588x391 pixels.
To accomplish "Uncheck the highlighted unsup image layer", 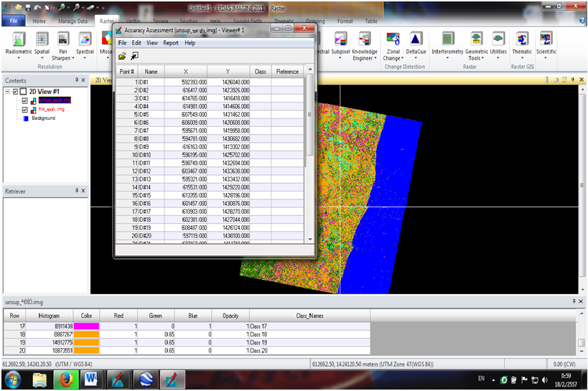I will click(x=25, y=101).
